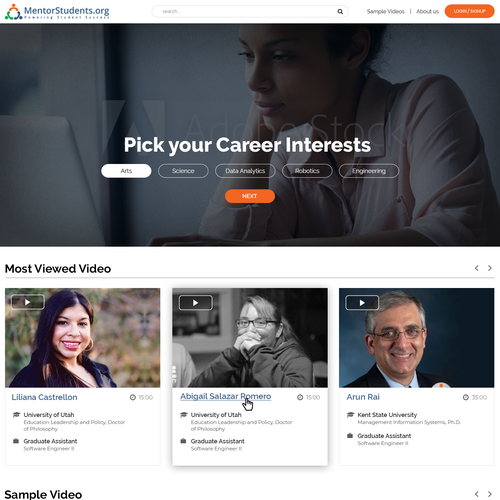Focus the search input field

pyautogui.click(x=247, y=11)
